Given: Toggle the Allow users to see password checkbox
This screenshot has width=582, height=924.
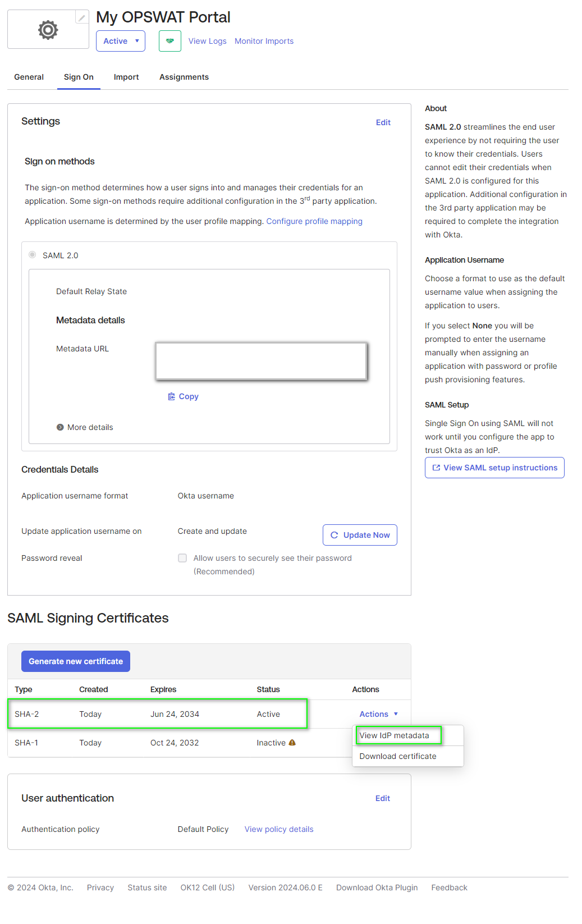Looking at the screenshot, I should tap(182, 558).
